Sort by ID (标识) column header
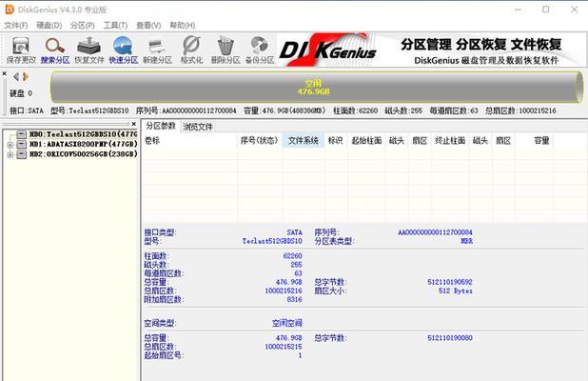Viewport: 588px width, 381px height. coord(335,141)
